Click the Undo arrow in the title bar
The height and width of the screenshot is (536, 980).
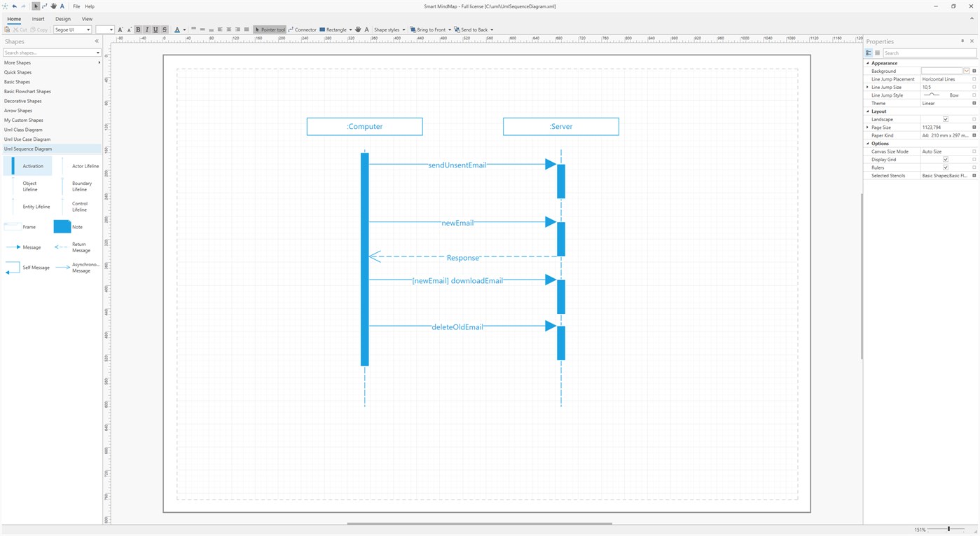[14, 6]
